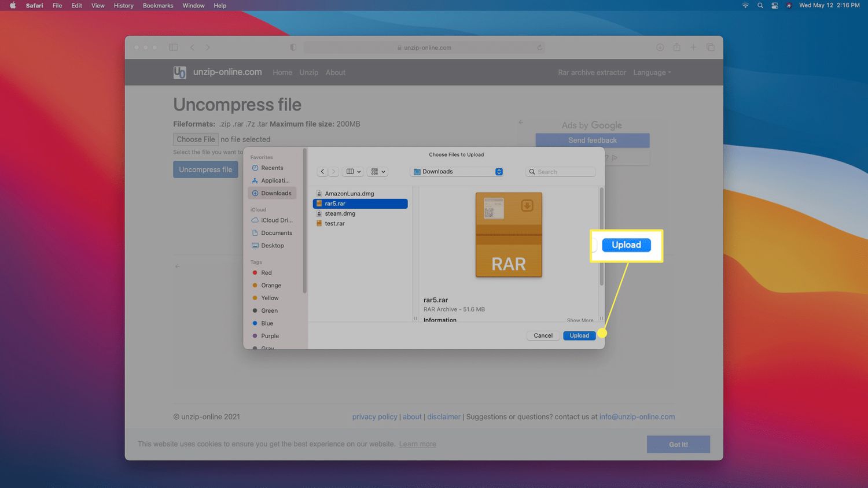This screenshot has width=868, height=488.
Task: Click the Search field in file dialog
Action: click(x=560, y=172)
